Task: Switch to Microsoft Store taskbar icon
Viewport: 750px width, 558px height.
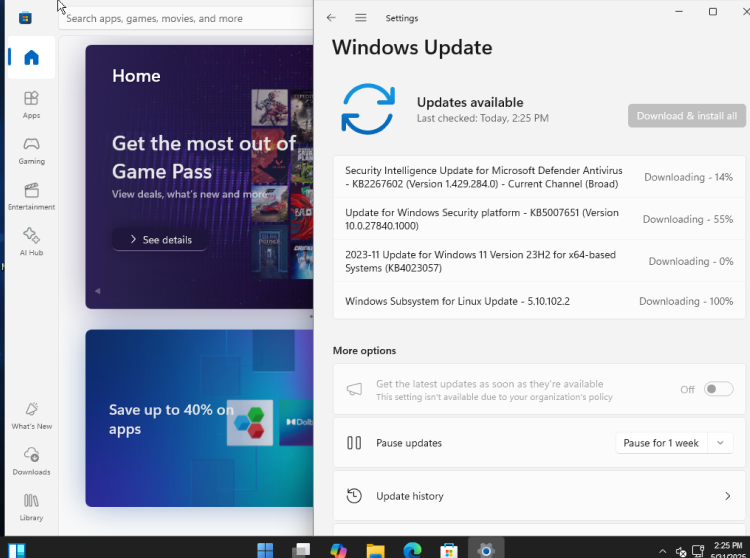Action: coord(449,549)
